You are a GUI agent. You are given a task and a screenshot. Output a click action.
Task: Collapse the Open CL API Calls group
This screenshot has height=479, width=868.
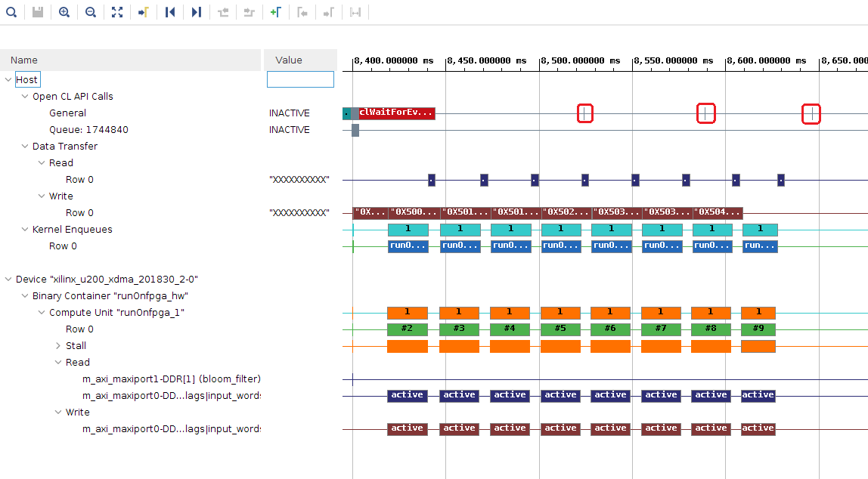click(25, 97)
